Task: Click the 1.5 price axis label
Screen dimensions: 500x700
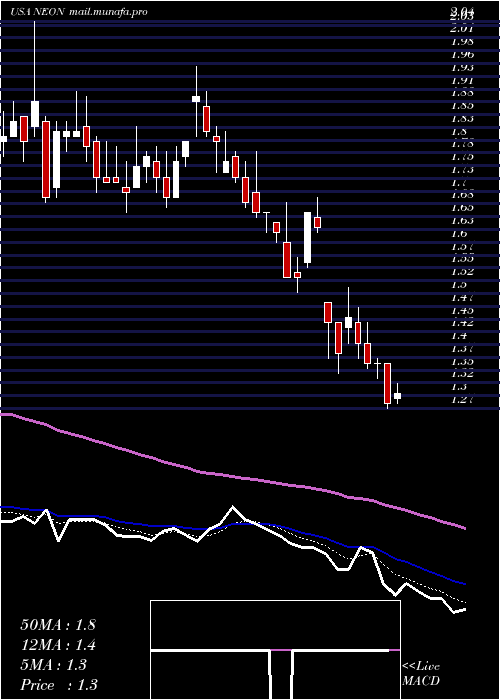Action: tap(459, 284)
